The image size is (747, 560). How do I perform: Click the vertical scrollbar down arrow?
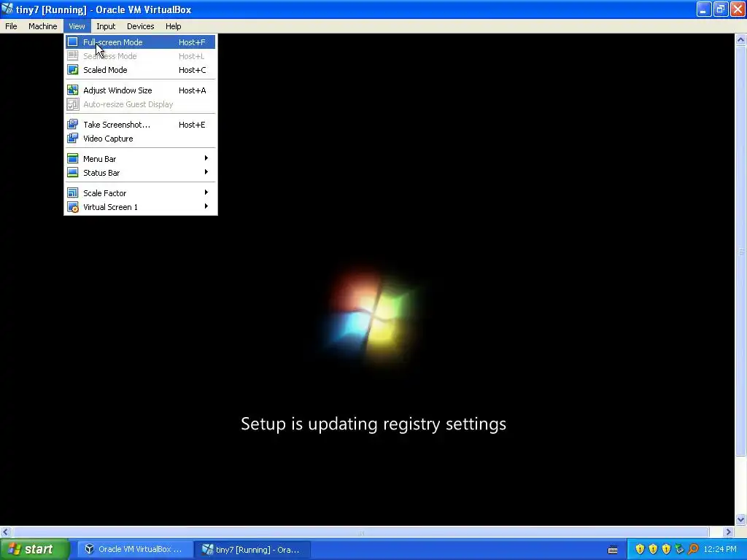(740, 519)
